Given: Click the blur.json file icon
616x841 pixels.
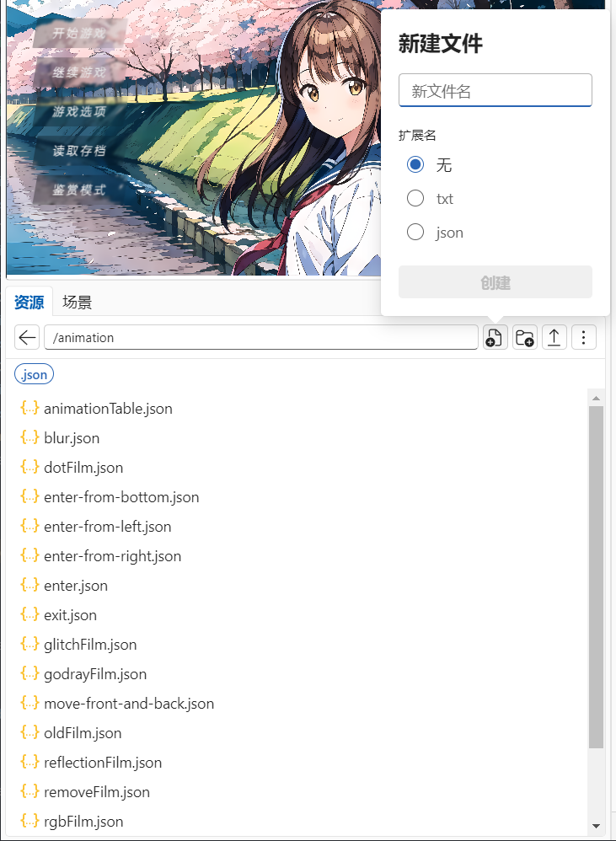Looking at the screenshot, I should tap(29, 437).
